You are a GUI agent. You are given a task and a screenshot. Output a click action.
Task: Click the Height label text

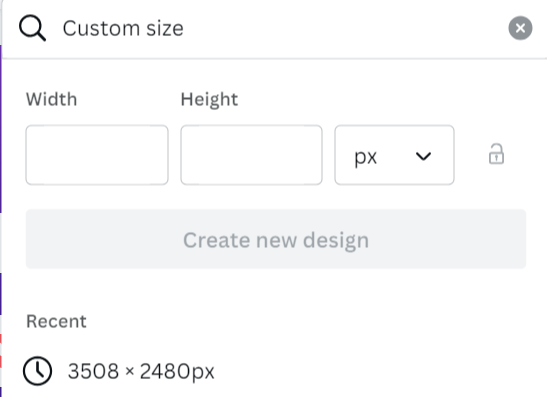point(209,100)
